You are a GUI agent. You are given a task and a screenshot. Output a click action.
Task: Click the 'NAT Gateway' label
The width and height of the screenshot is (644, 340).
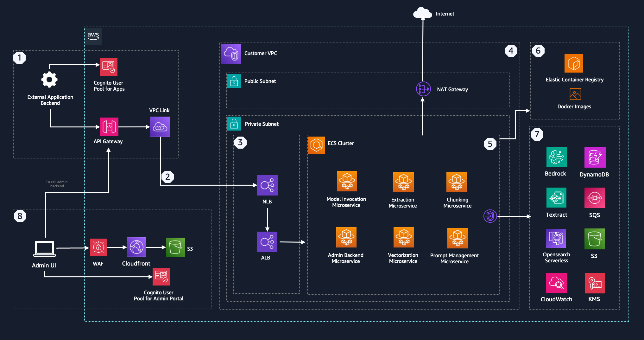[452, 89]
